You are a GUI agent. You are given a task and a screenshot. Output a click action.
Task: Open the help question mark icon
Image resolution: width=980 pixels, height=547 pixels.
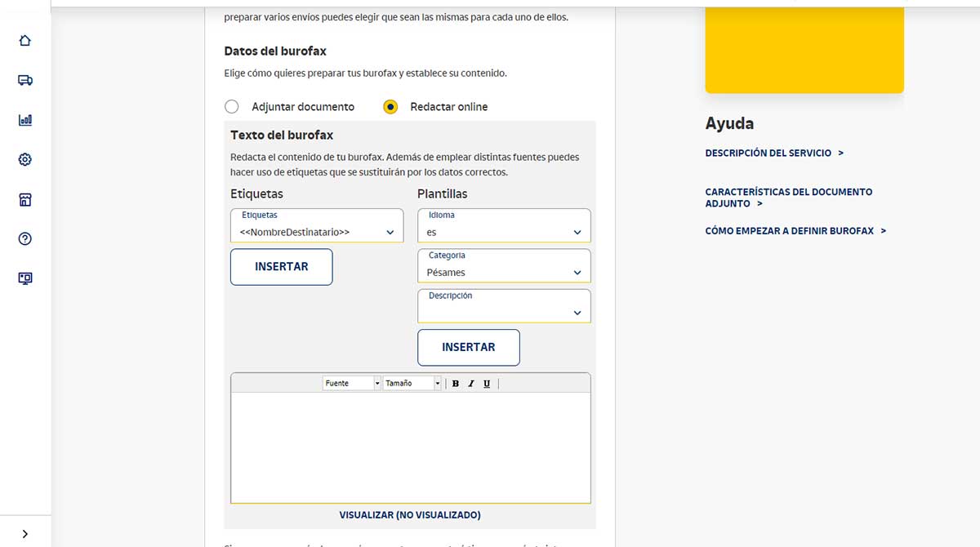click(x=25, y=239)
